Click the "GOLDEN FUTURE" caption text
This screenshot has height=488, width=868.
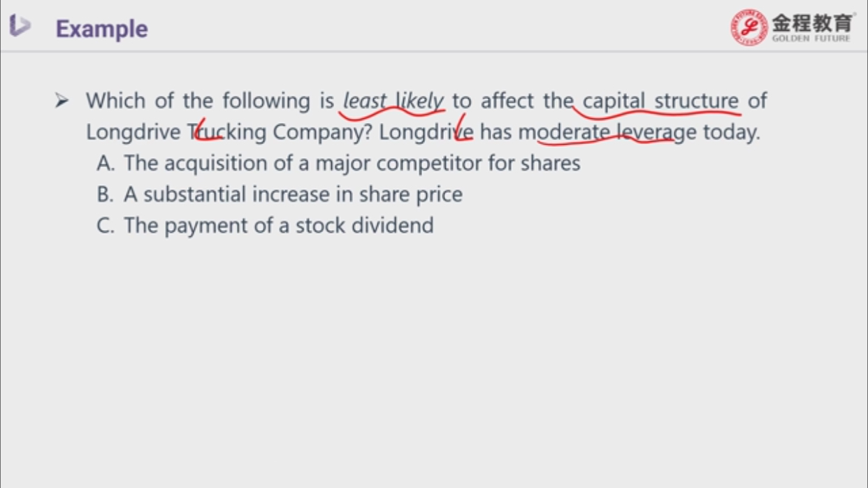click(x=811, y=38)
